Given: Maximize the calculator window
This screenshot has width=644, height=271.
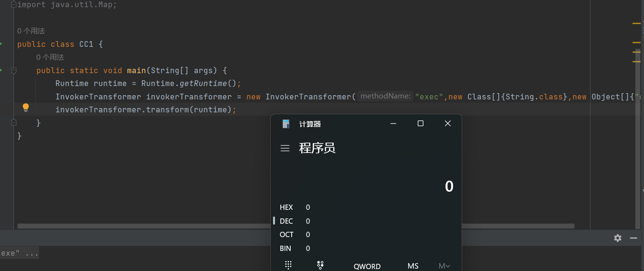Looking at the screenshot, I should click(421, 124).
